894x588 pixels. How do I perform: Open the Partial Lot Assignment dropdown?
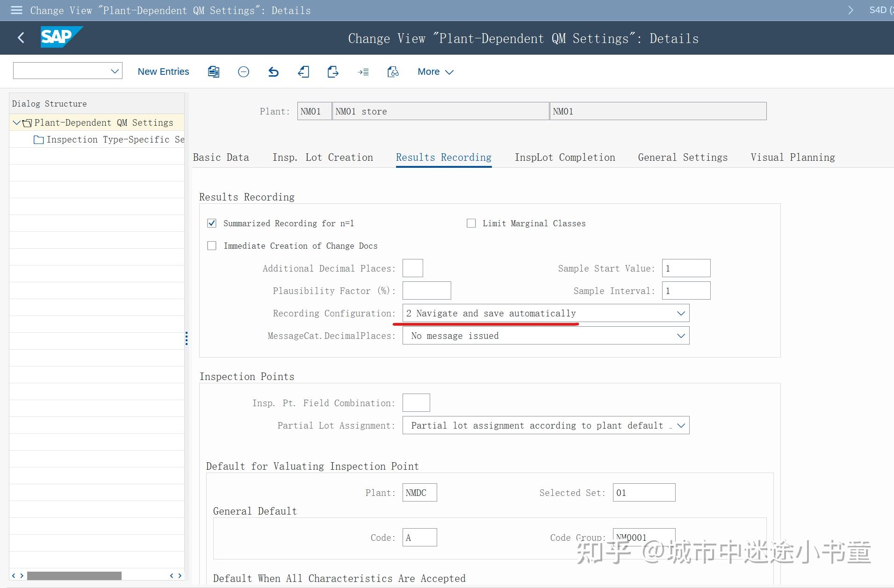point(681,425)
